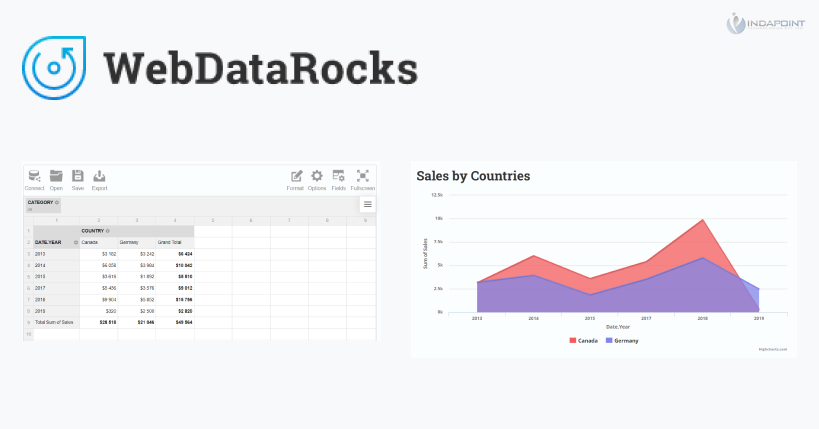Select the Grand Total column header

170,242
